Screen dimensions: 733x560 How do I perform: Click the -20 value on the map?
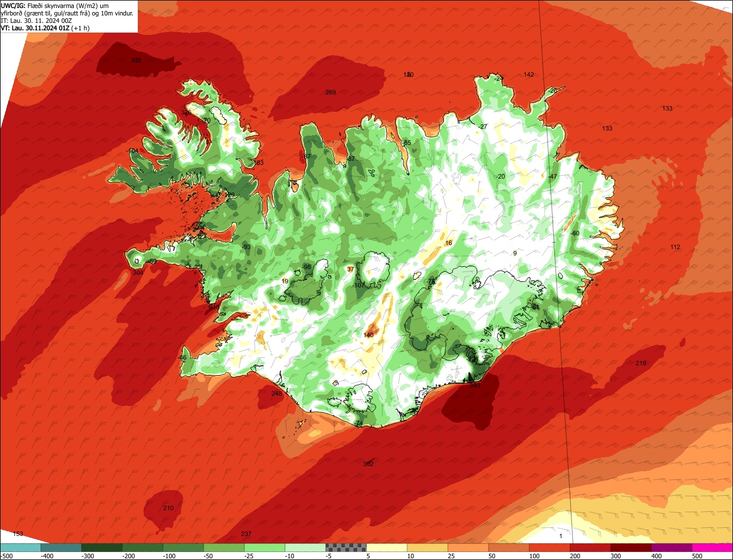[501, 177]
